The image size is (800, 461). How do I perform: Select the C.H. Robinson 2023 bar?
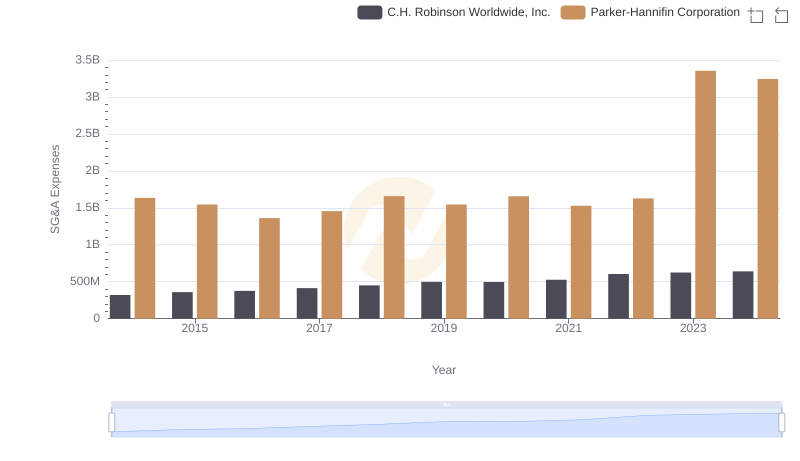(681, 295)
